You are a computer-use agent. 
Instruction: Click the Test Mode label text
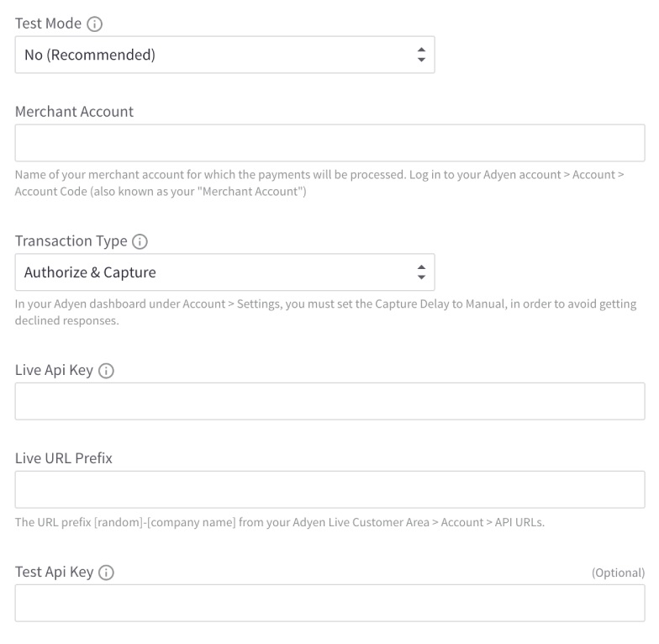48,24
